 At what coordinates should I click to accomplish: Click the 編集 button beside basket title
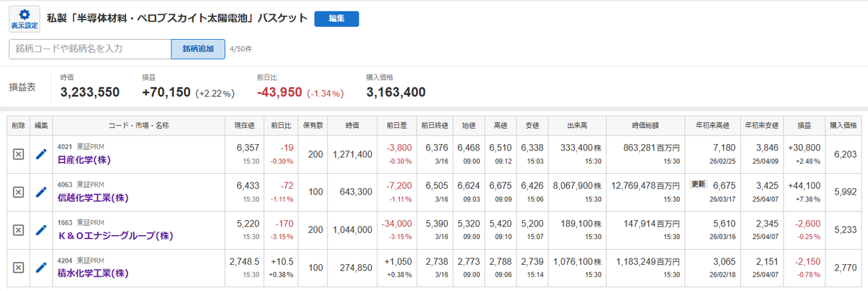click(x=336, y=19)
